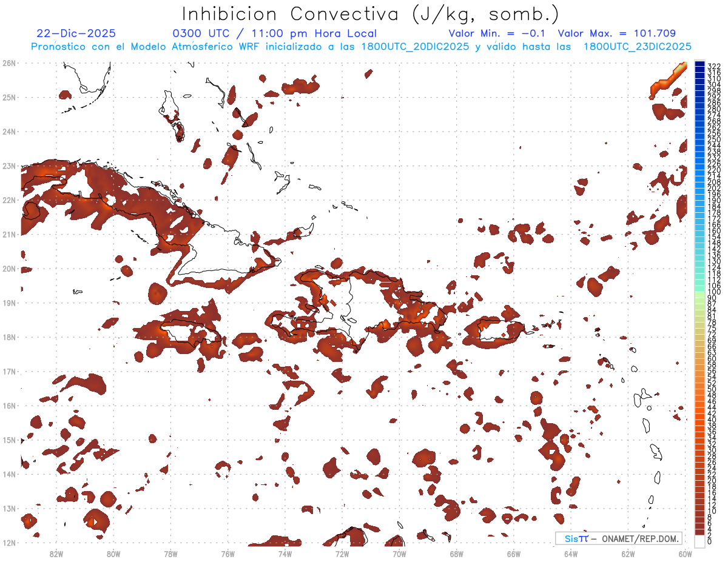
Task: Click the 82W longitude axis label
Action: [x=56, y=554]
